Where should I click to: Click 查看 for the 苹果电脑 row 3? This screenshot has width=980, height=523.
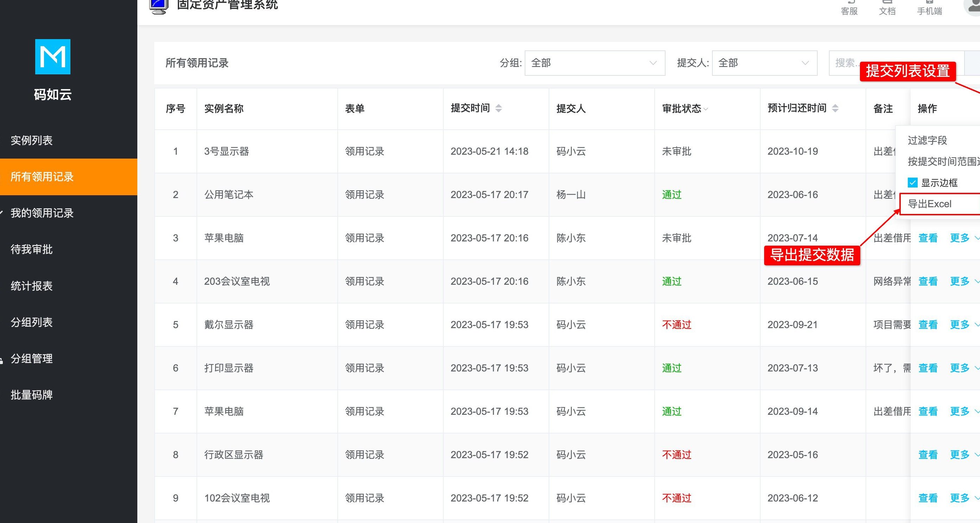coord(928,238)
